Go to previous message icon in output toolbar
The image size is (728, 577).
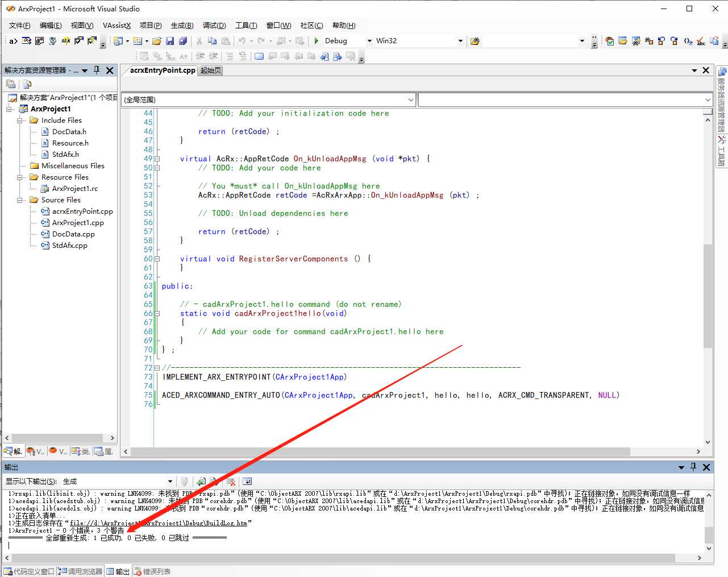point(201,481)
